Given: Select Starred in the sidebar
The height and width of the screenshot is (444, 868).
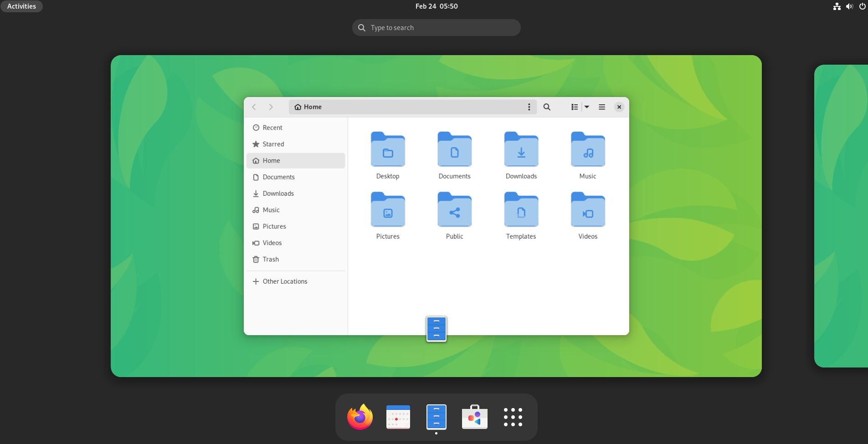Looking at the screenshot, I should 273,144.
